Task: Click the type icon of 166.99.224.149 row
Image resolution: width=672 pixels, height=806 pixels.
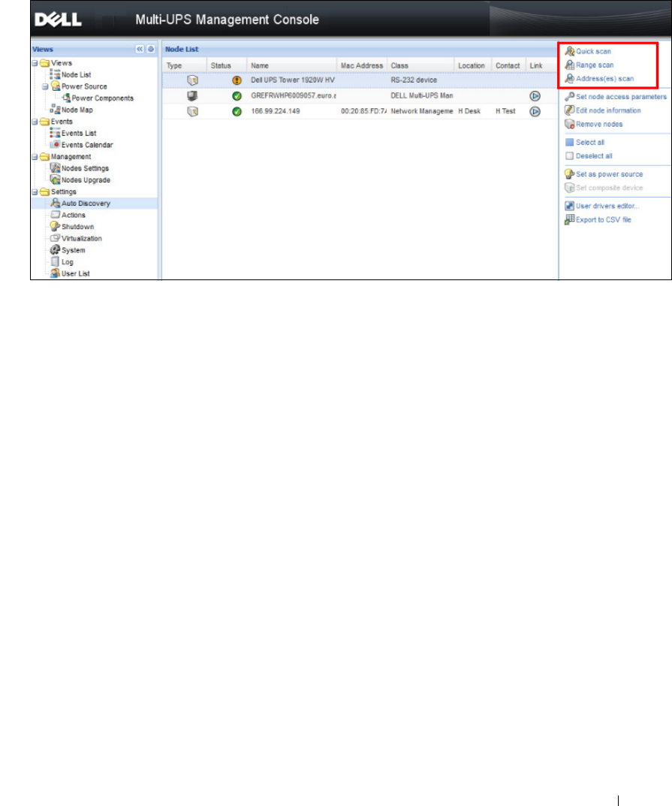Action: pyautogui.click(x=193, y=111)
